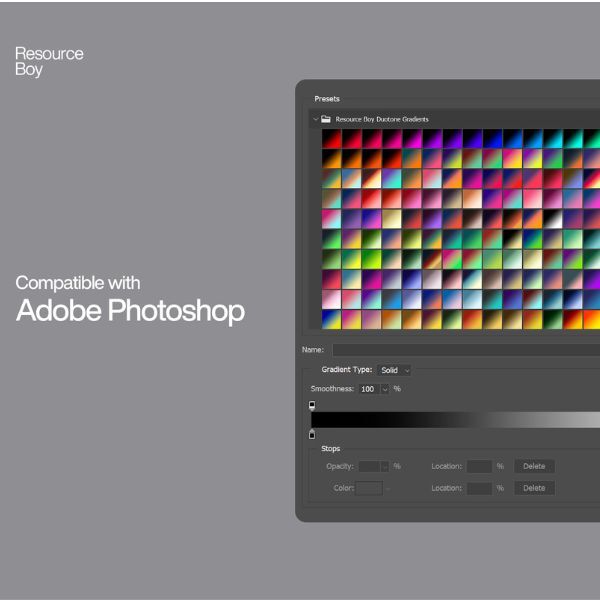This screenshot has height=600, width=600.
Task: Click Delete in the Opacity stop row
Action: (x=534, y=466)
